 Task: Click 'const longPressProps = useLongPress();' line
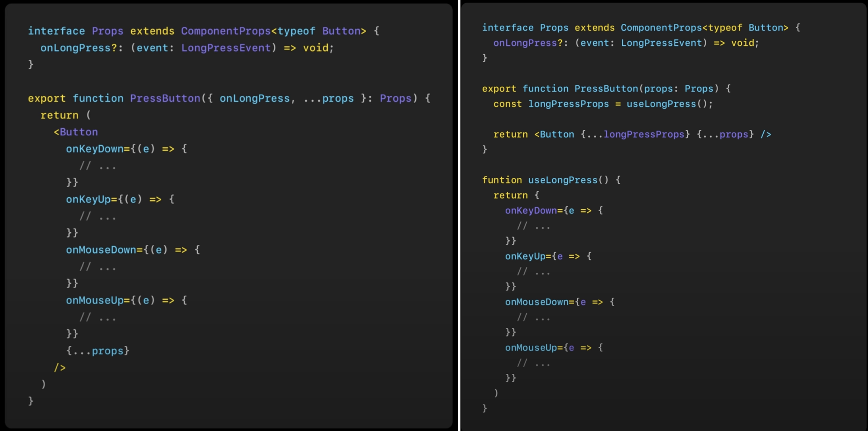603,104
